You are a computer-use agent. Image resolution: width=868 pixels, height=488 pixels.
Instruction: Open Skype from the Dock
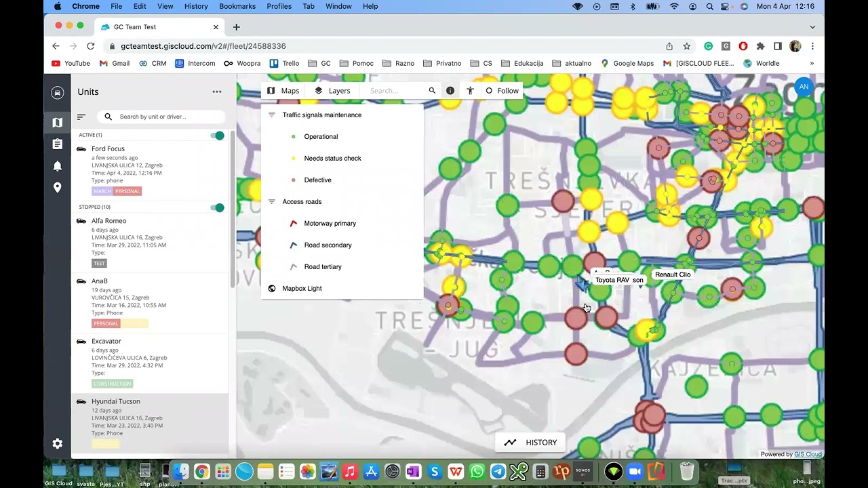[435, 472]
